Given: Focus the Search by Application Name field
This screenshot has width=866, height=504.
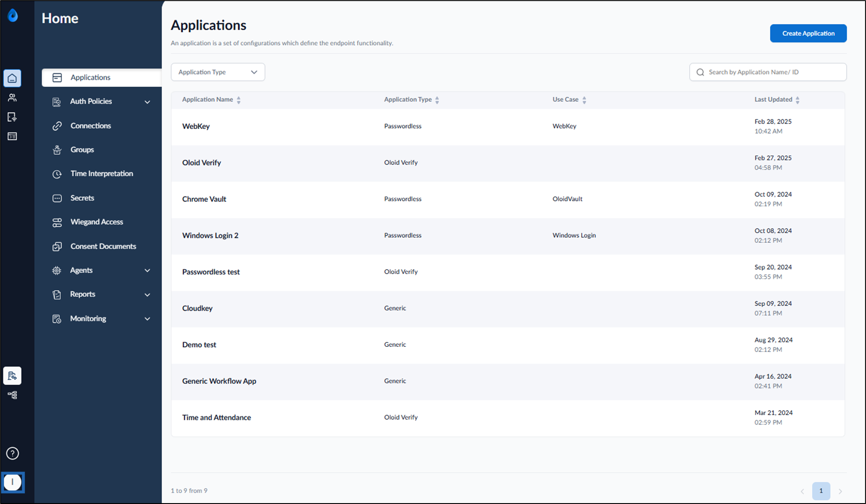Looking at the screenshot, I should pyautogui.click(x=768, y=72).
